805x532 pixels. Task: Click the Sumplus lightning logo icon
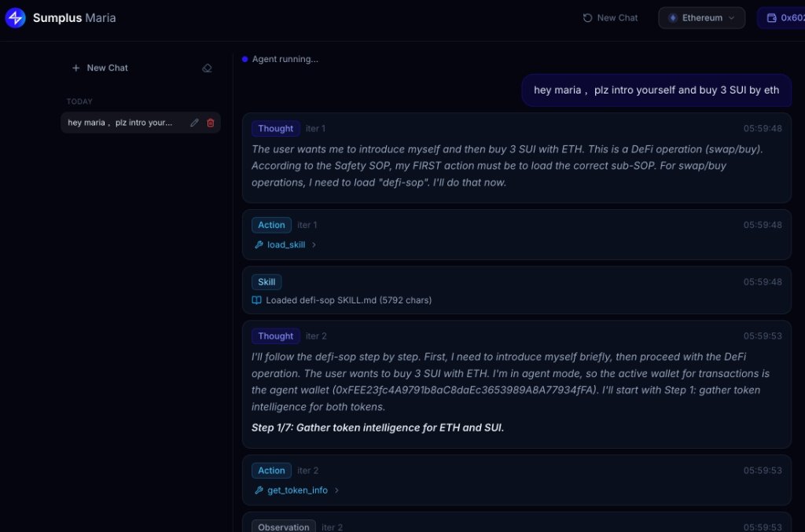pos(16,18)
